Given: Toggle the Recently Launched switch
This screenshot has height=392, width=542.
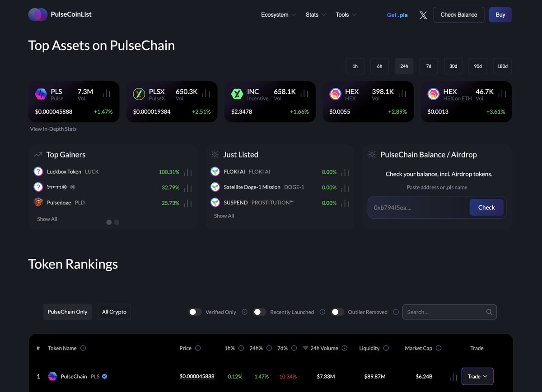Looking at the screenshot, I should point(260,312).
